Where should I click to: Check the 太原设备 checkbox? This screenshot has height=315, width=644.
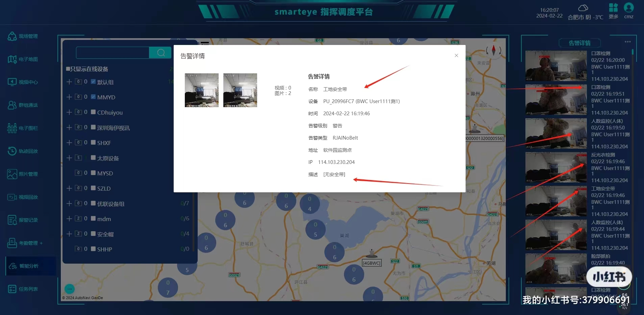(93, 158)
